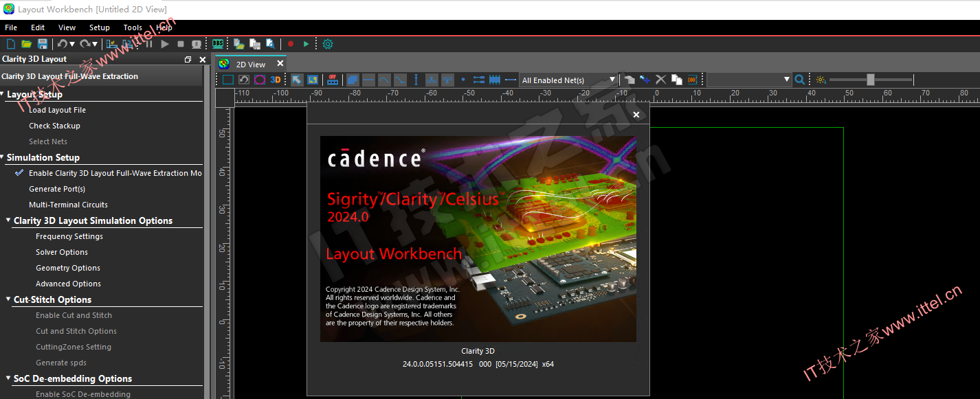980x399 pixels.
Task: Stop the simulation
Action: tap(181, 44)
